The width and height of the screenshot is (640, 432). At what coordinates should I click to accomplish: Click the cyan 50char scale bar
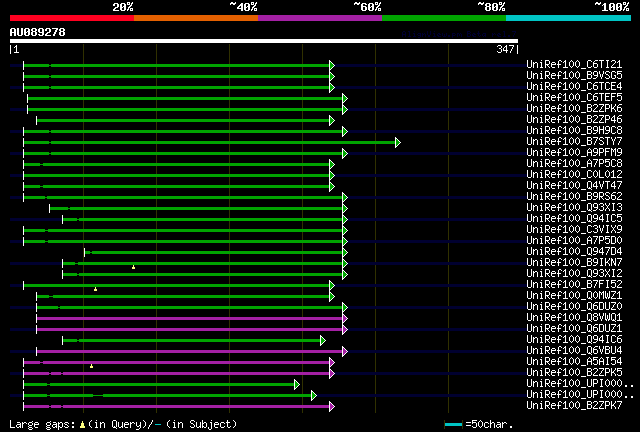(453, 425)
